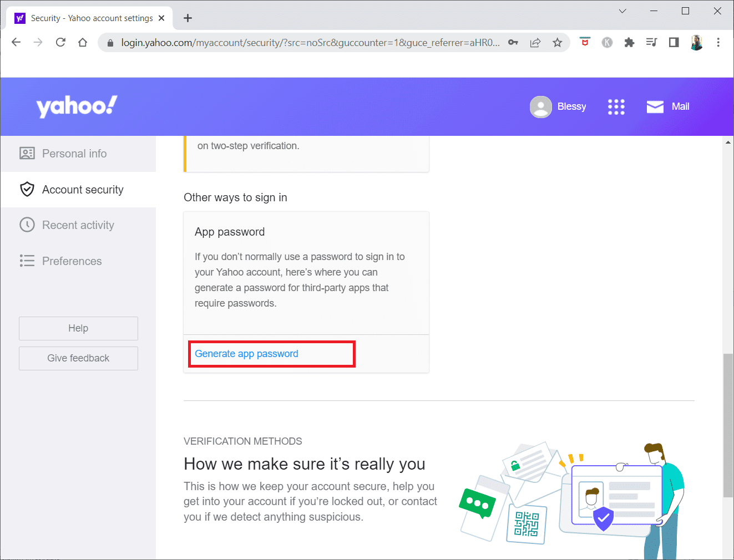The width and height of the screenshot is (734, 560).
Task: Click the share page icon
Action: tap(535, 43)
